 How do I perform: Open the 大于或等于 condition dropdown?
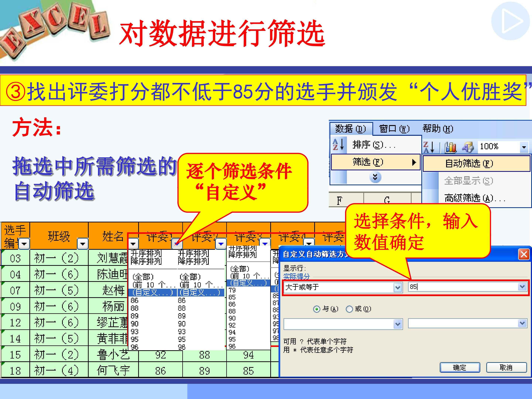click(x=398, y=287)
